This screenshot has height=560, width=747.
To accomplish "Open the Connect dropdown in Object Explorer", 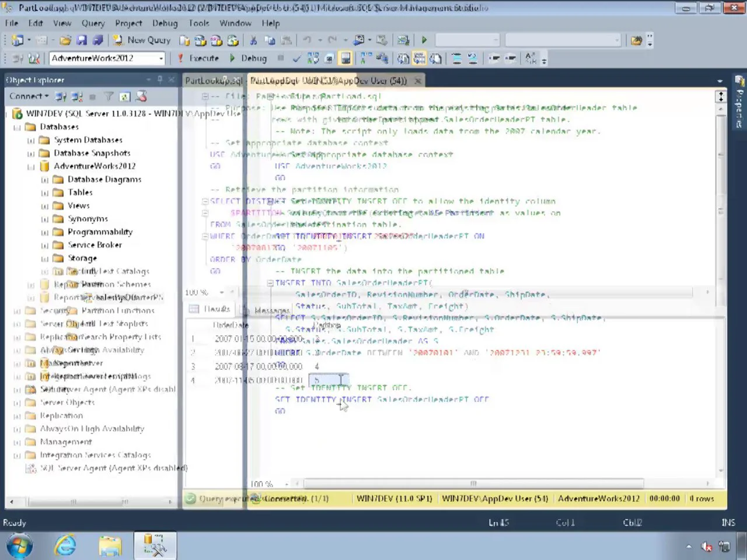I will [x=28, y=96].
